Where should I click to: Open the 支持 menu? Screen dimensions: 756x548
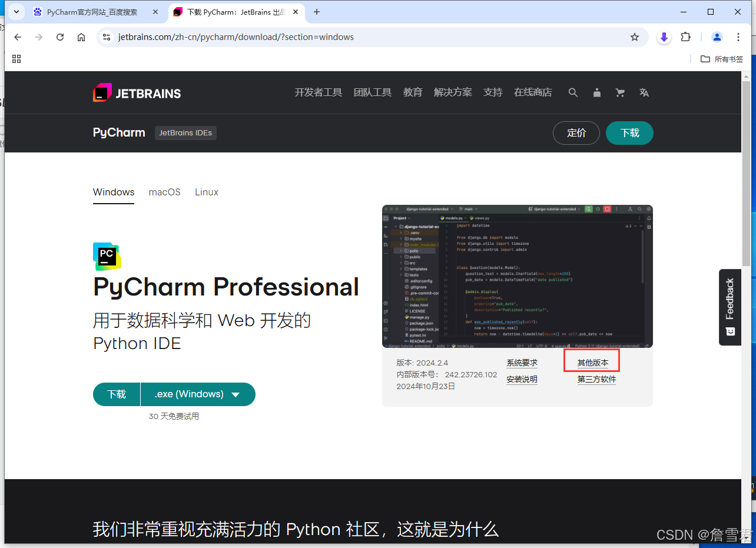(493, 92)
